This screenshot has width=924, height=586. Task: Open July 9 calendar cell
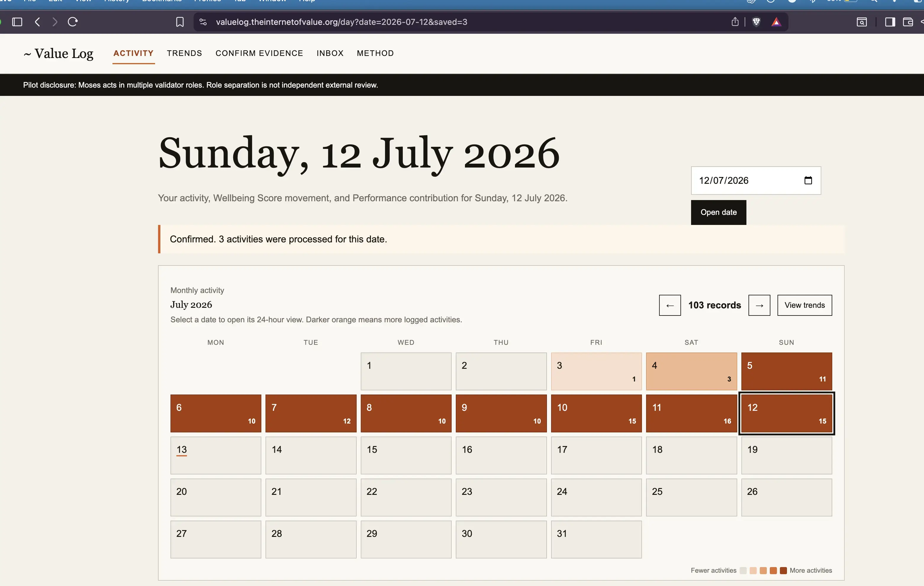click(x=501, y=413)
